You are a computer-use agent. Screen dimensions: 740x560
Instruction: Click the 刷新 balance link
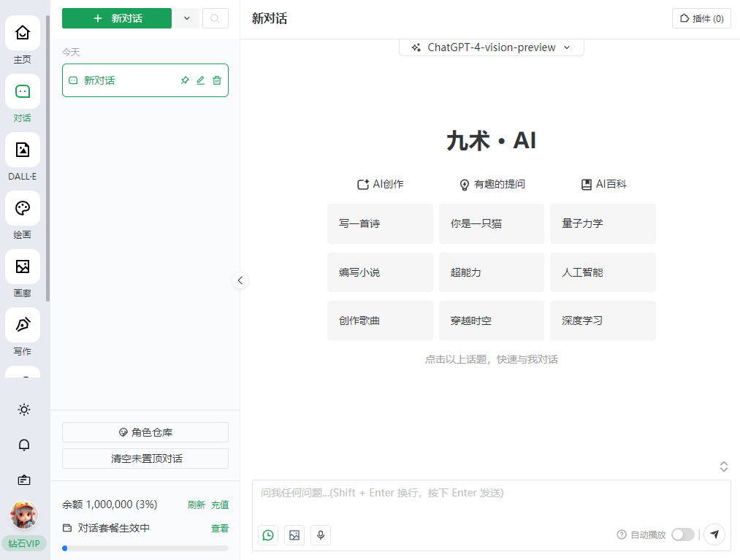coord(197,505)
